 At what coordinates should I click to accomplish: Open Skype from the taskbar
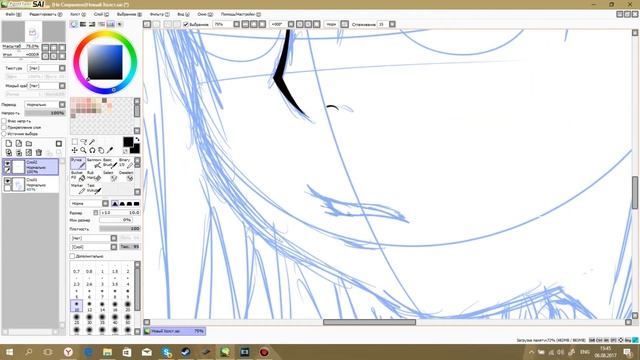click(x=166, y=352)
